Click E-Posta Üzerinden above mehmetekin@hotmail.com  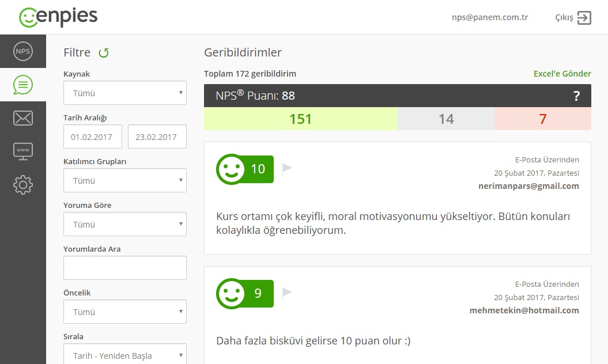point(547,284)
